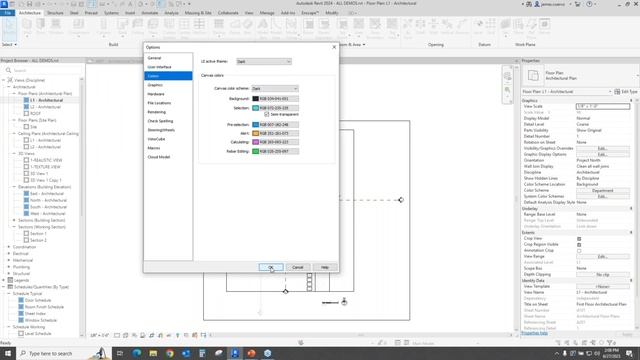This screenshot has width=640, height=360.
Task: Click the Zoom tool in navigation bar
Action: point(507,90)
